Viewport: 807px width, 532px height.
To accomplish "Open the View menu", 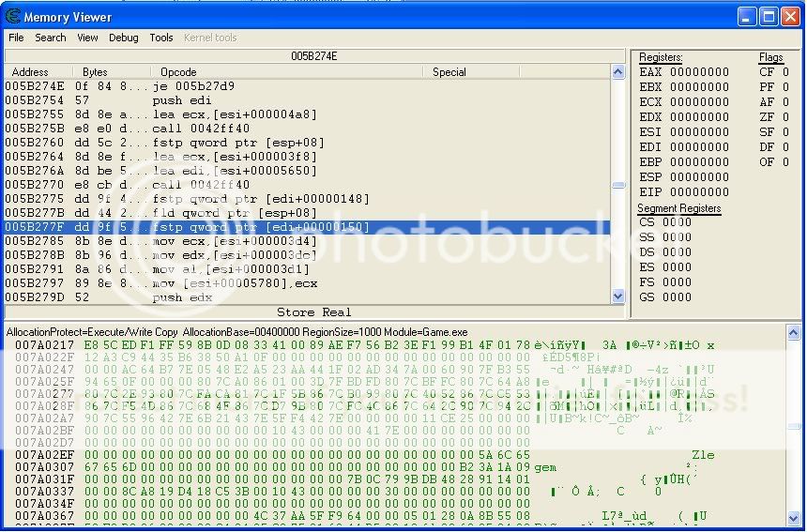I will coord(87,38).
